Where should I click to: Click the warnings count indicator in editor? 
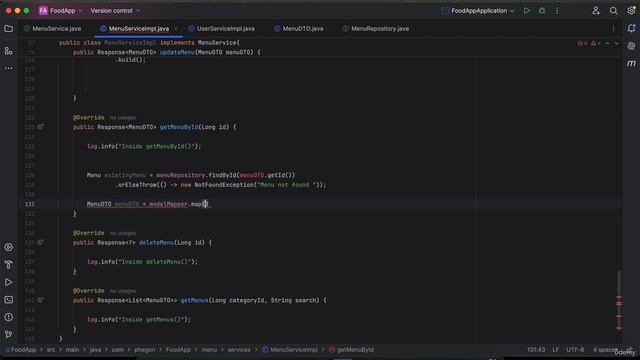tap(596, 43)
